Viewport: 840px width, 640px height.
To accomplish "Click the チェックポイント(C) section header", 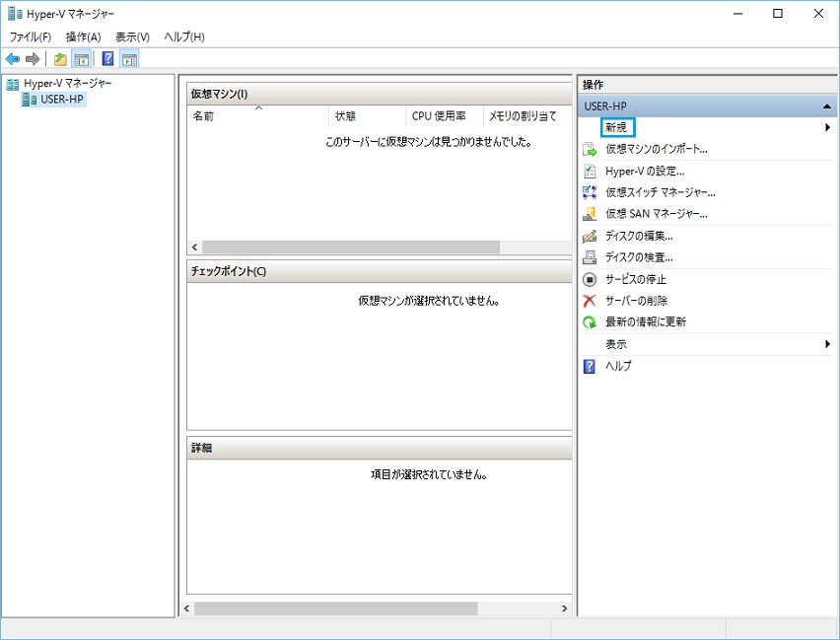I will coord(380,271).
